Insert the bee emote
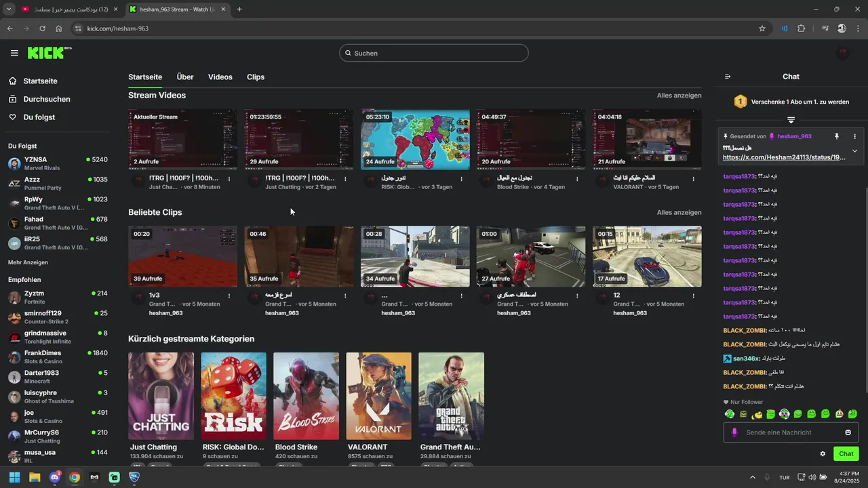 (x=757, y=414)
